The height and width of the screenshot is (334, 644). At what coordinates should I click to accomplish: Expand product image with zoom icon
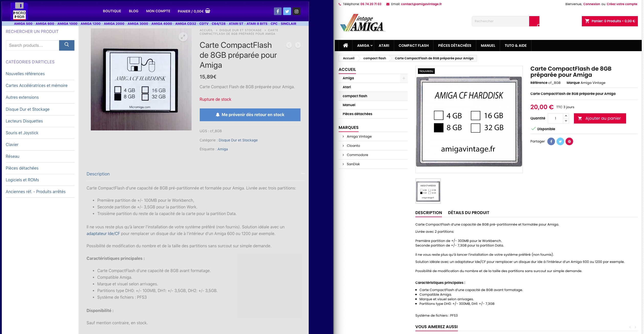tap(183, 37)
